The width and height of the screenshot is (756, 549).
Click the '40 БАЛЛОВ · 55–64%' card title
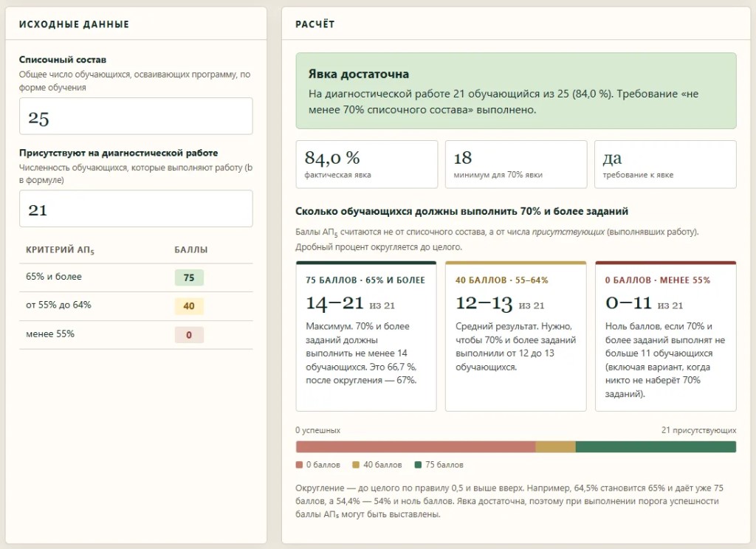point(502,280)
